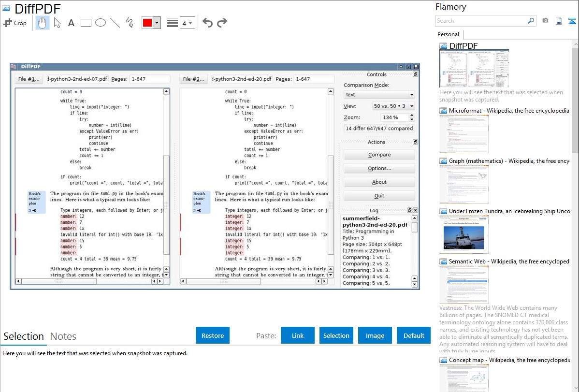The width and height of the screenshot is (579, 392).
Task: Select the Crop tool
Action: pyautogui.click(x=15, y=23)
